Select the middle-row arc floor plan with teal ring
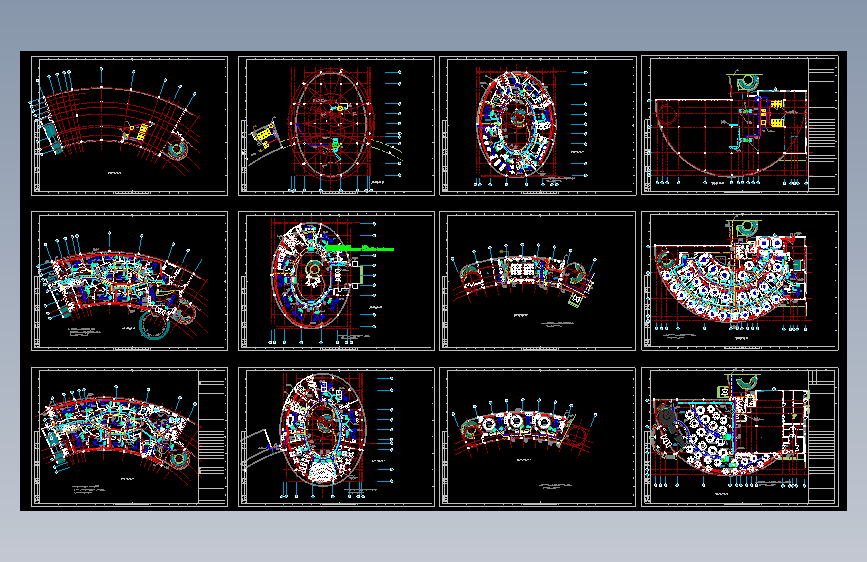 pyautogui.click(x=129, y=281)
